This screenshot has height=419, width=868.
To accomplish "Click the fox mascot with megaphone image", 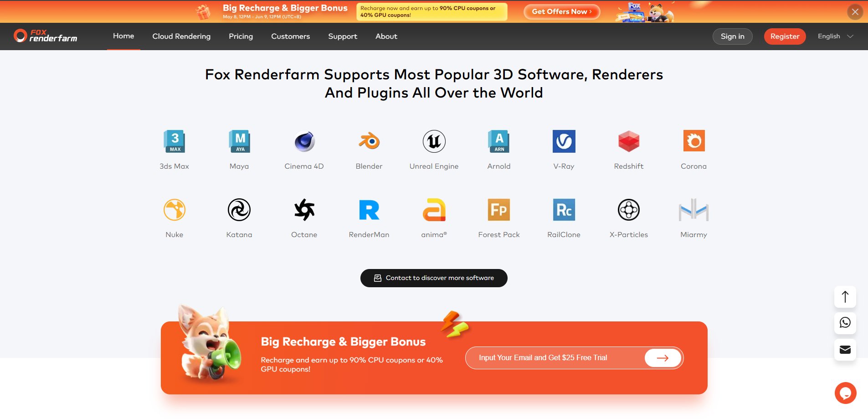I will coord(211,342).
